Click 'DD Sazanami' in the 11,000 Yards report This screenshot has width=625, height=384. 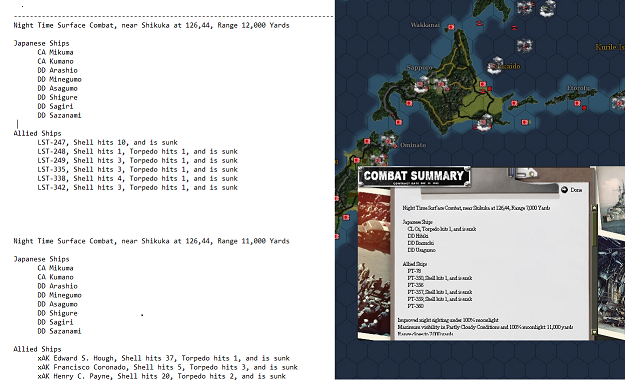tap(59, 331)
